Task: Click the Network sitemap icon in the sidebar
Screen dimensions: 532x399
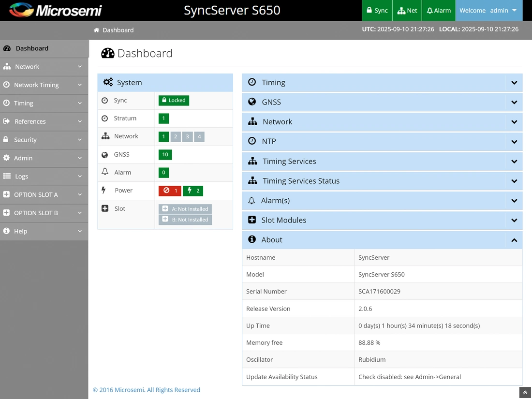Action: [x=7, y=67]
